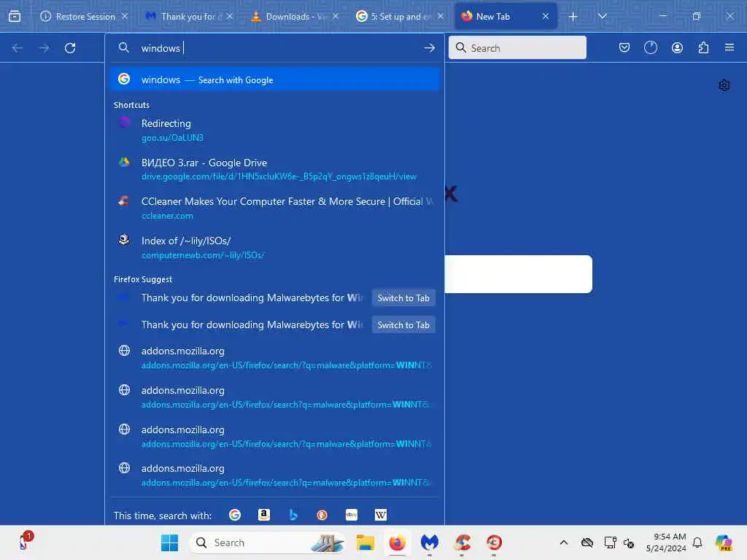Close the Thank you for downloading tab
The height and width of the screenshot is (560, 747).
coord(230,16)
